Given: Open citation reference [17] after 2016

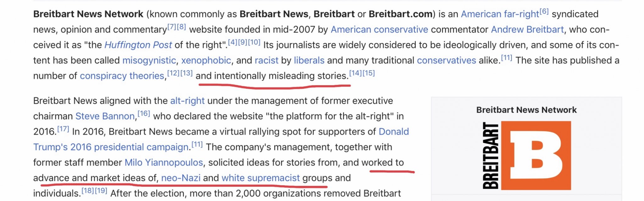Looking at the screenshot, I should click(63, 129).
